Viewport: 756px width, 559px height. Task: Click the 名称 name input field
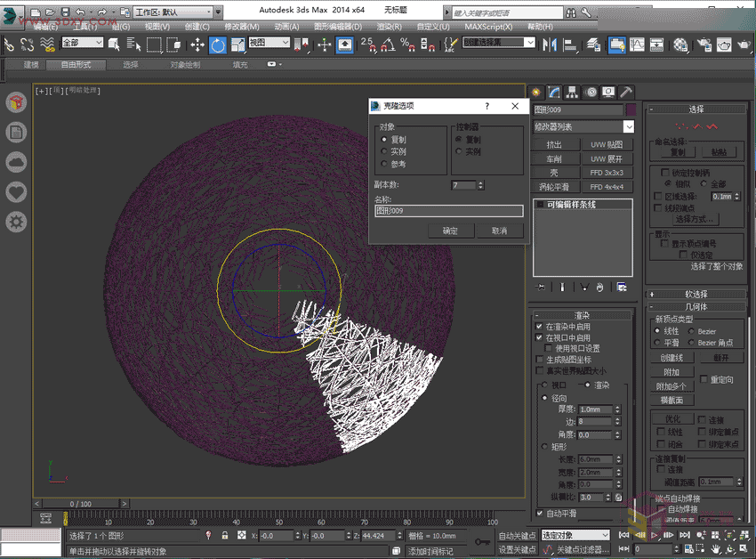point(449,211)
